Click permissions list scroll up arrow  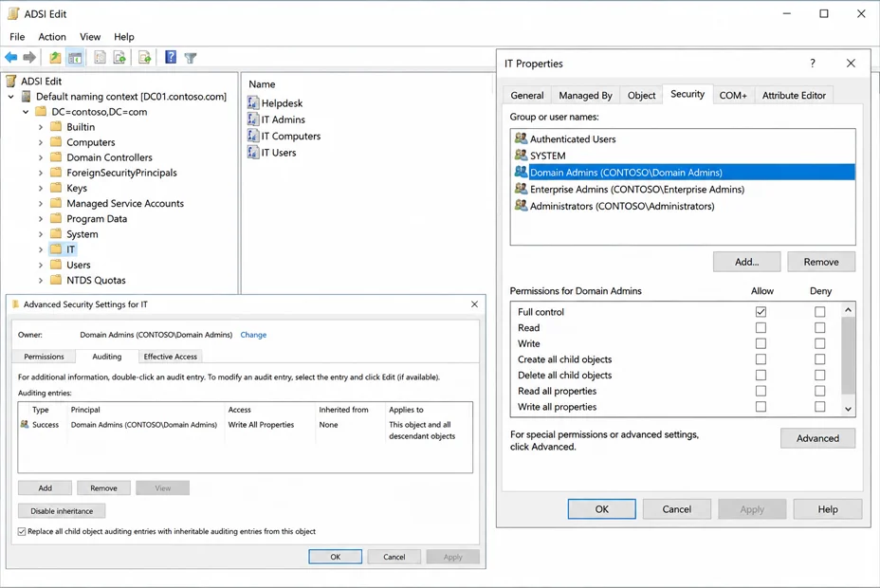[848, 310]
